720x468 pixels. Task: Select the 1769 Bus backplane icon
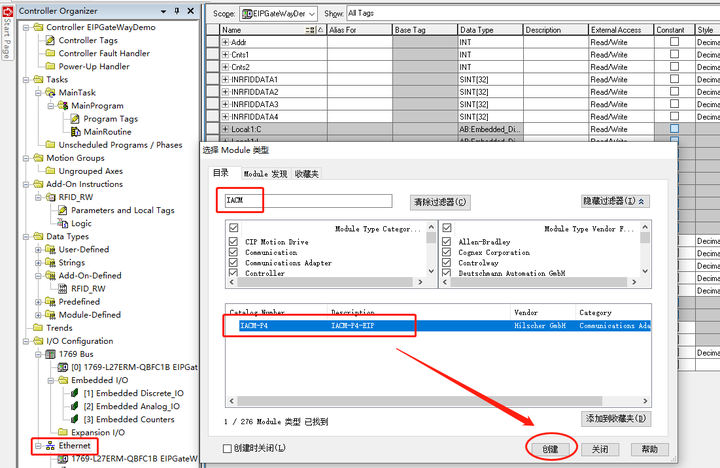[51, 354]
